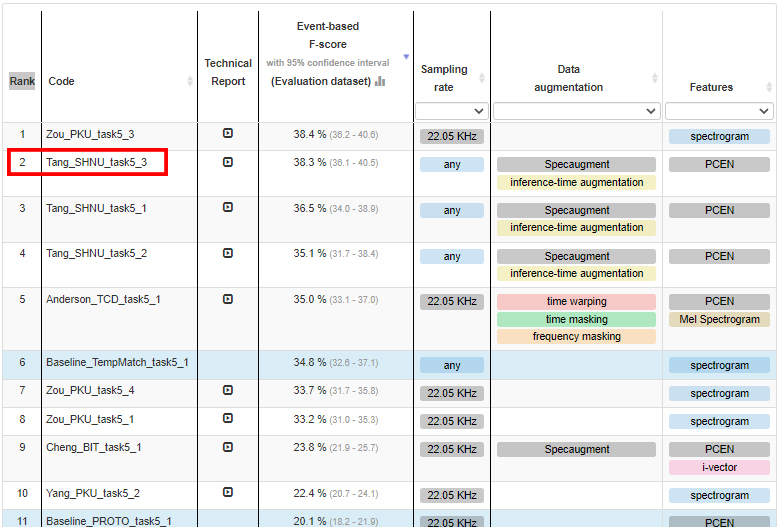Open technical report for Zou_PKU_task5_3
The height and width of the screenshot is (527, 780).
[x=228, y=133]
